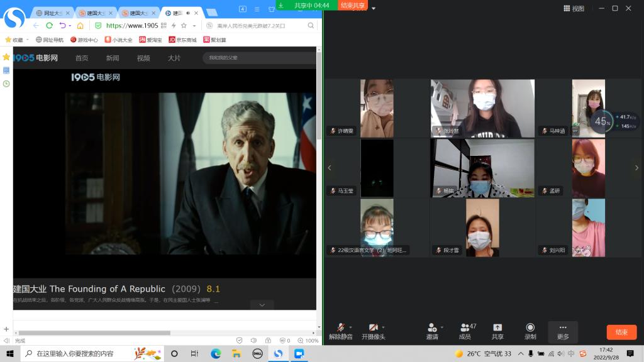Bookmark page with the star icon

184,25
